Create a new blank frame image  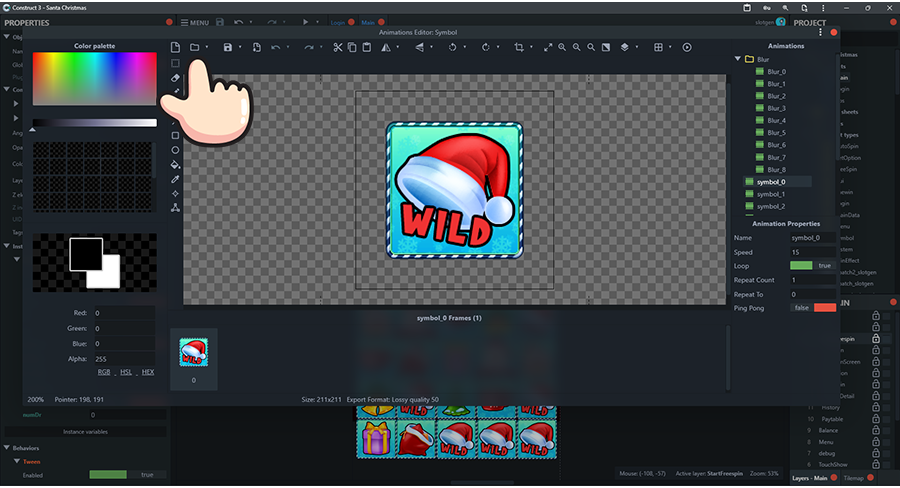pos(176,47)
